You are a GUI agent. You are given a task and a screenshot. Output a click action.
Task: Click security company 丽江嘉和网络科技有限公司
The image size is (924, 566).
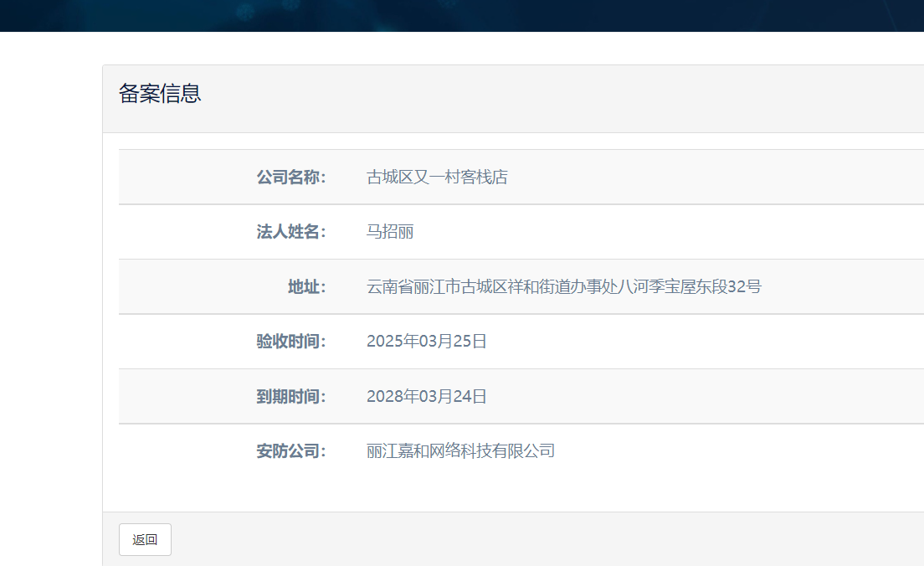(460, 451)
